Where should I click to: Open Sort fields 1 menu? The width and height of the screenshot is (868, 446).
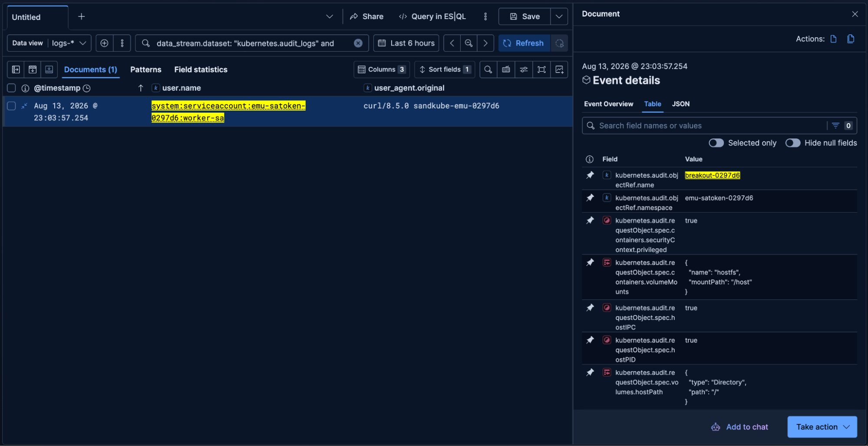(445, 69)
